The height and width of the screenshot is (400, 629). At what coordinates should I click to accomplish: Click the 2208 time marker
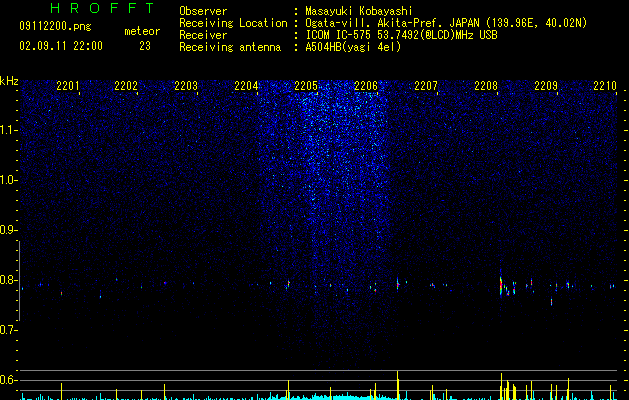click(486, 86)
